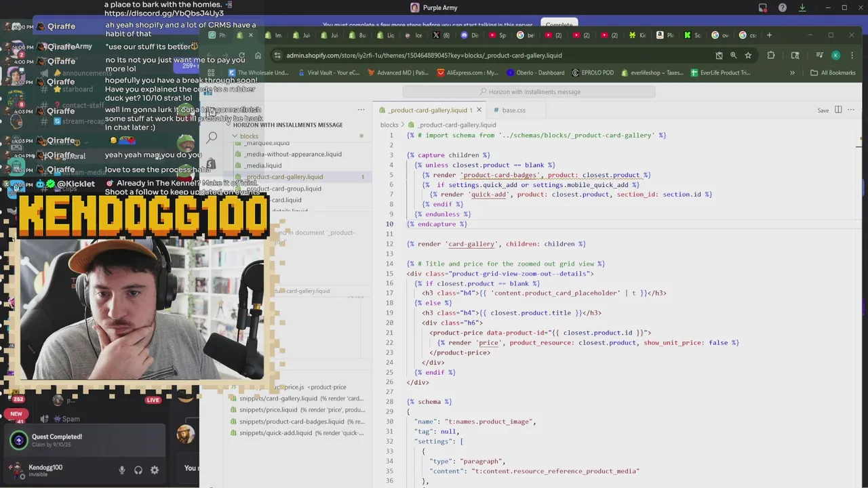Open chat link discord.gg/YbQbsJ4Uy3
The height and width of the screenshot is (488, 868).
click(164, 14)
